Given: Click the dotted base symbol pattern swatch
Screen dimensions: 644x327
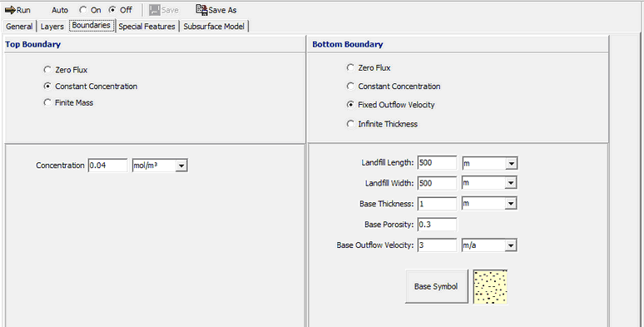Looking at the screenshot, I should [490, 287].
